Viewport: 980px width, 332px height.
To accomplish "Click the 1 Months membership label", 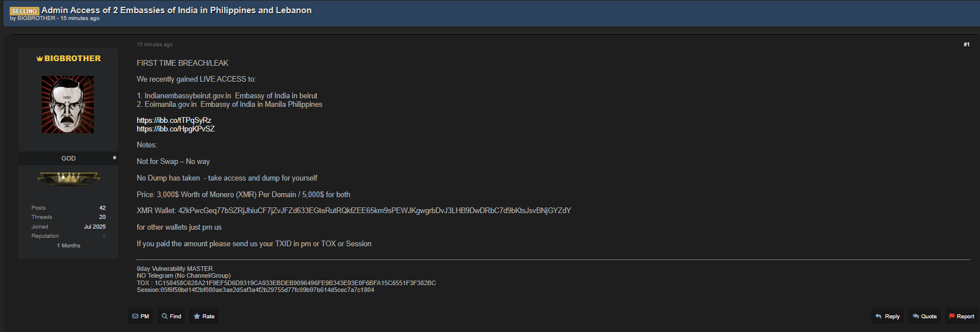I will coord(69,246).
